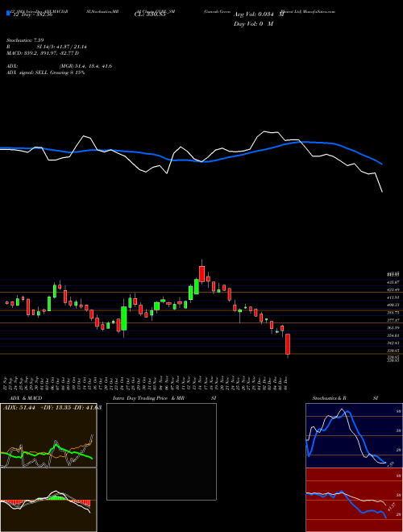Click the blue 12 Day SMA legend square

point(8,13)
